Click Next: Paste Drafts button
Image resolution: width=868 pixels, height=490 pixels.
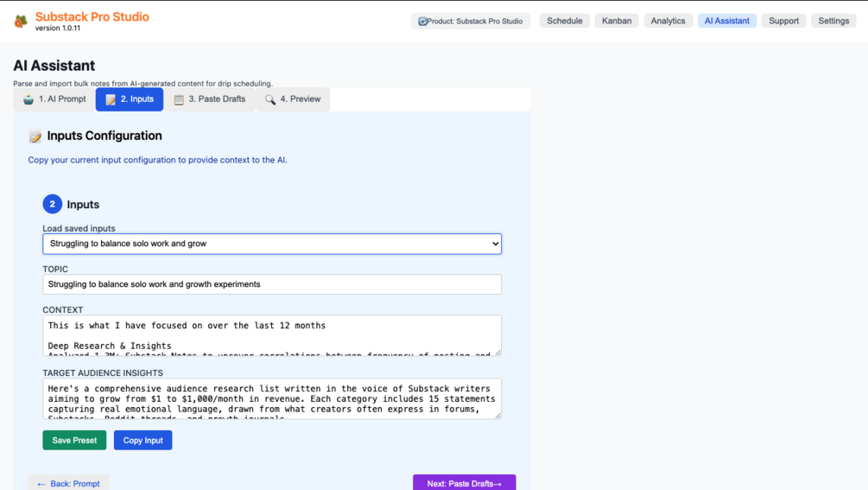coord(465,483)
